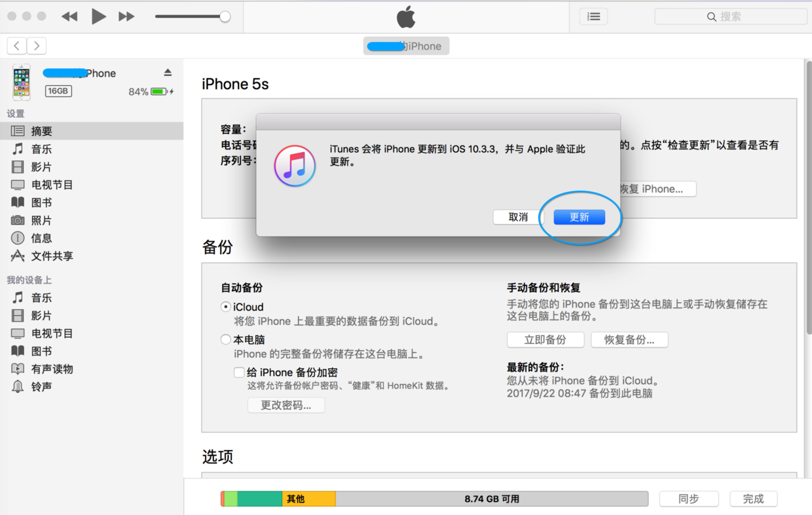This screenshot has width=812, height=515.
Task: Click the battery indicator icon at 84%
Action: [x=159, y=92]
